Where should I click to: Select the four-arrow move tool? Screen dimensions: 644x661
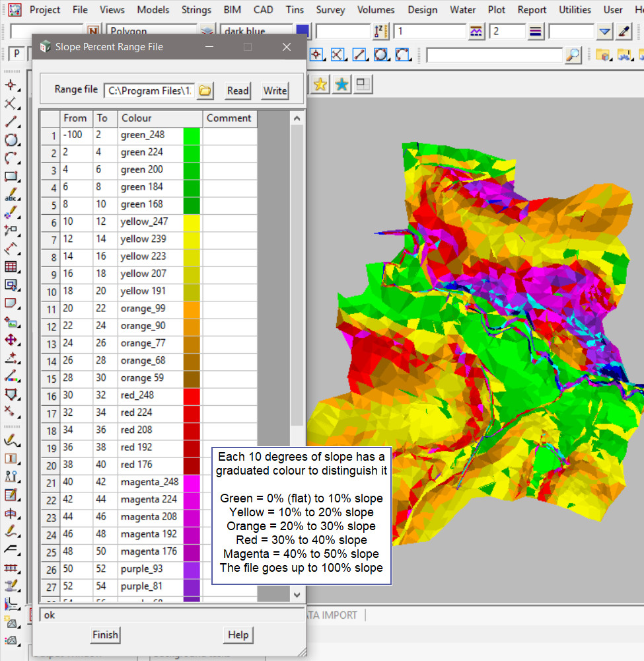click(11, 340)
